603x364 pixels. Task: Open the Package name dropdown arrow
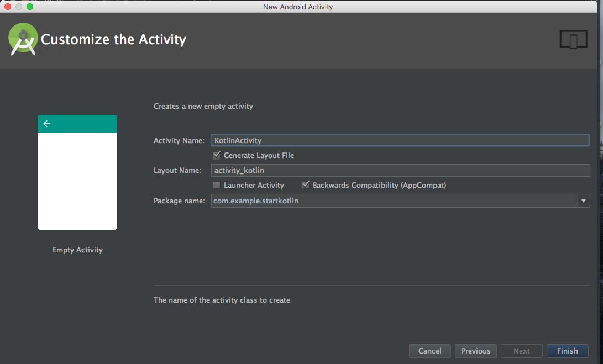(584, 201)
